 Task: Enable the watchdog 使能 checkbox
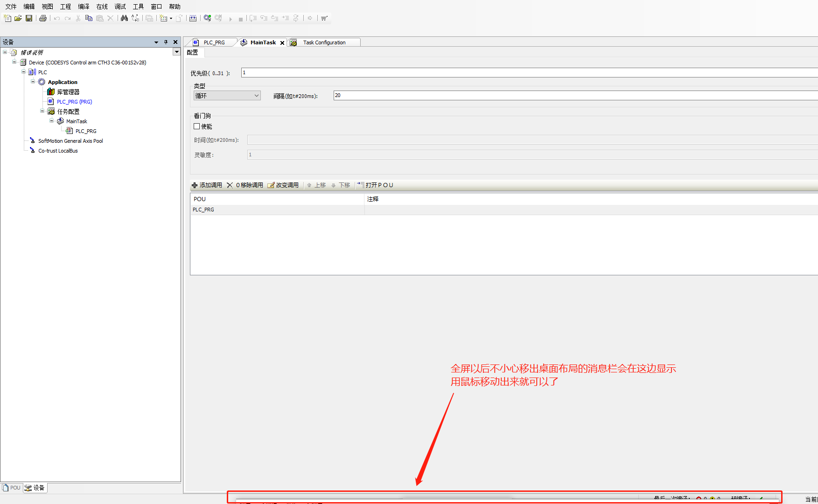(x=196, y=126)
